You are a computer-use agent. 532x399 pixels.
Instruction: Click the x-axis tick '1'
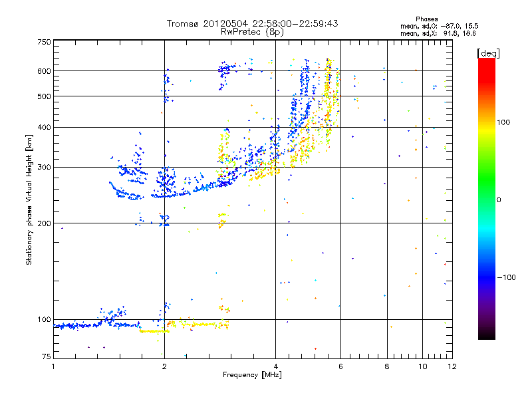[53, 366]
